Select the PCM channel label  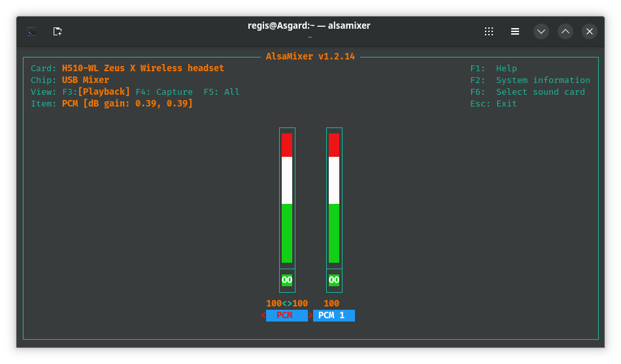[x=287, y=316]
